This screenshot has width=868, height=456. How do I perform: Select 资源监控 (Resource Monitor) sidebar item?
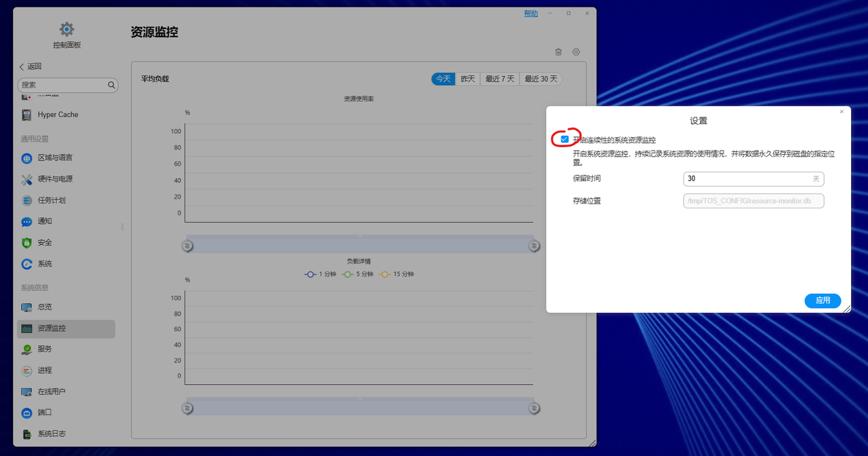coord(66,328)
